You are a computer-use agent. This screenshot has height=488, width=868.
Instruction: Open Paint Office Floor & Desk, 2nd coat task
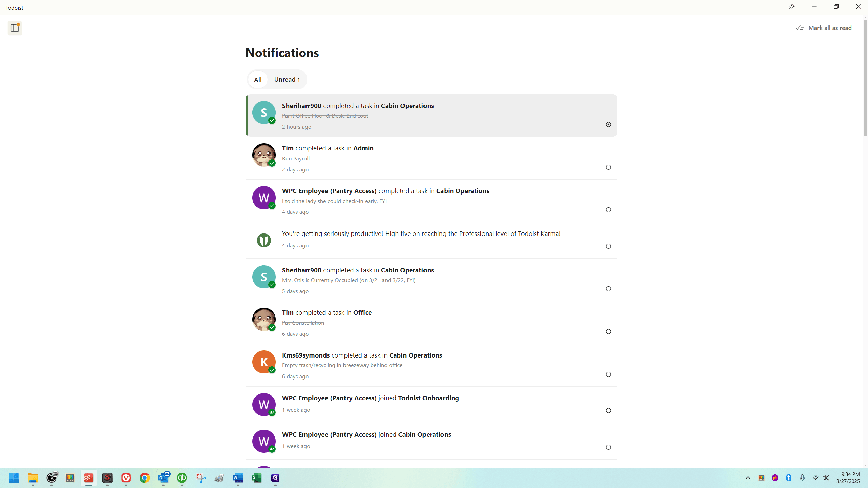click(325, 116)
